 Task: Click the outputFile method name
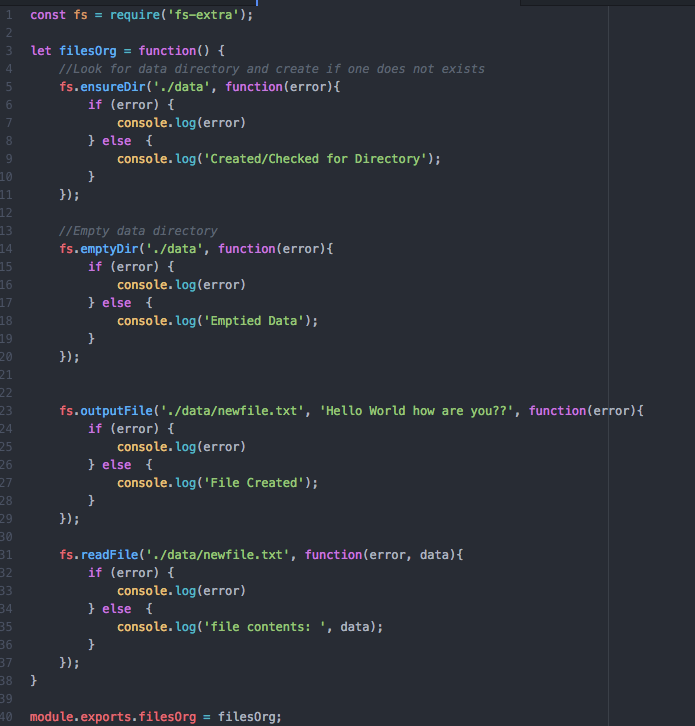(x=116, y=411)
